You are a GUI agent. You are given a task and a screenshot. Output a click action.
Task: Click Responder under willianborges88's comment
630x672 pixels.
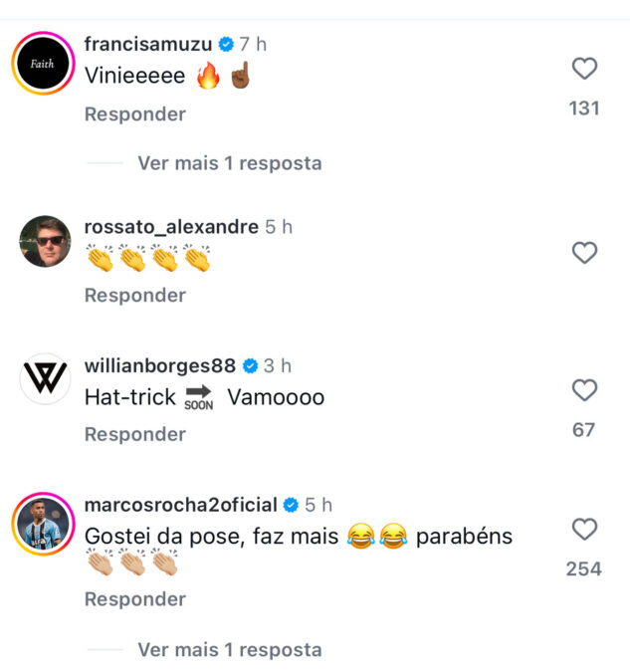tap(134, 434)
